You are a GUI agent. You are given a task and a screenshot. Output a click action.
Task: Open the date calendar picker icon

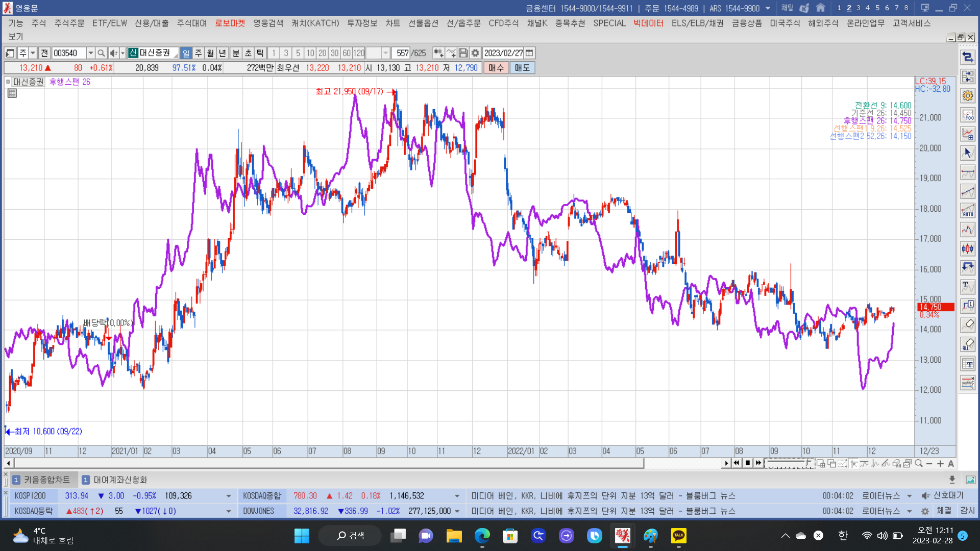click(x=530, y=53)
